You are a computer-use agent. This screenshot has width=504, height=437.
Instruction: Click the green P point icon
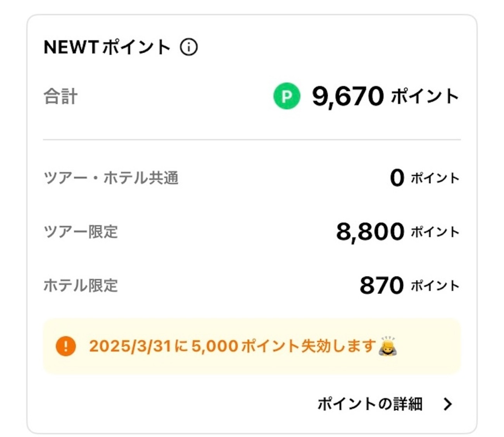pos(287,96)
